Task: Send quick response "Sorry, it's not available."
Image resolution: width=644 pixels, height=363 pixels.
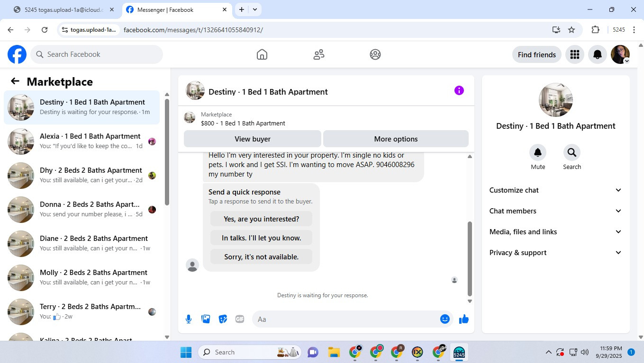Action: tap(261, 257)
